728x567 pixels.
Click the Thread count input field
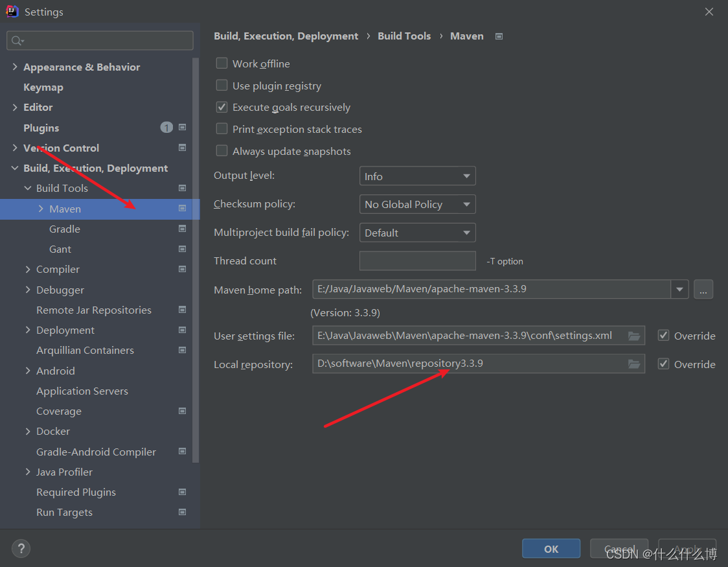click(x=417, y=260)
